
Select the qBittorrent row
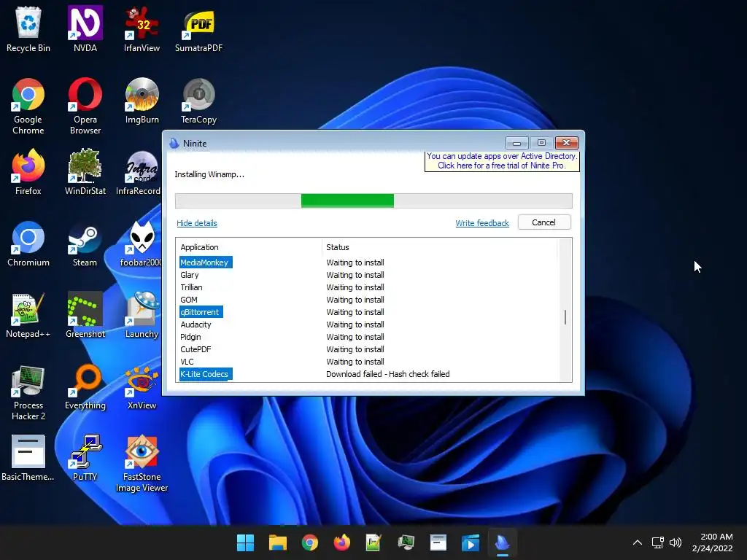point(366,312)
